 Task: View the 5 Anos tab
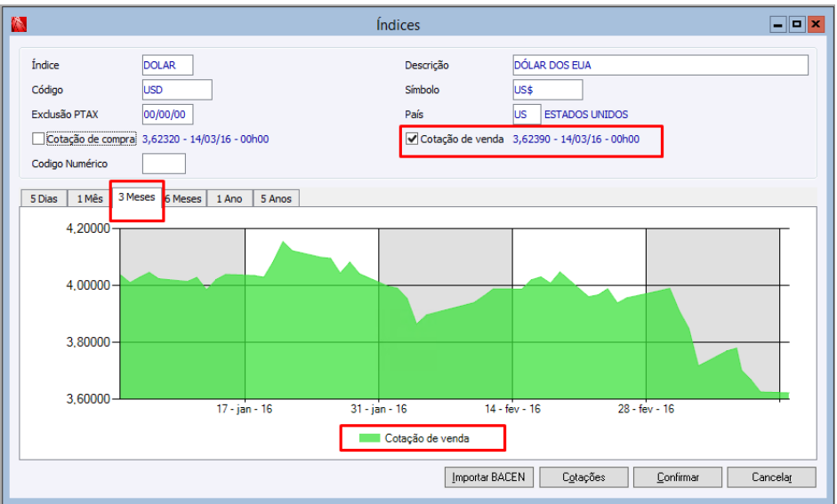[276, 198]
